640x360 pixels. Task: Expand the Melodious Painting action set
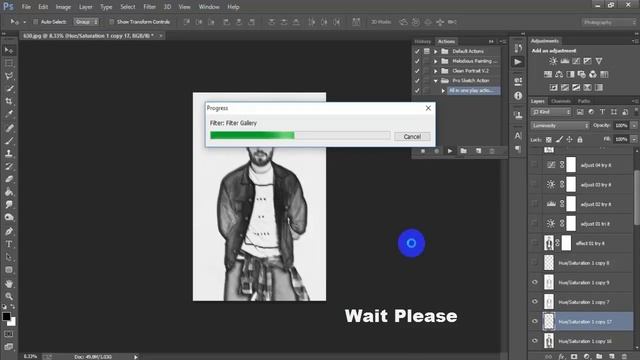[x=436, y=61]
